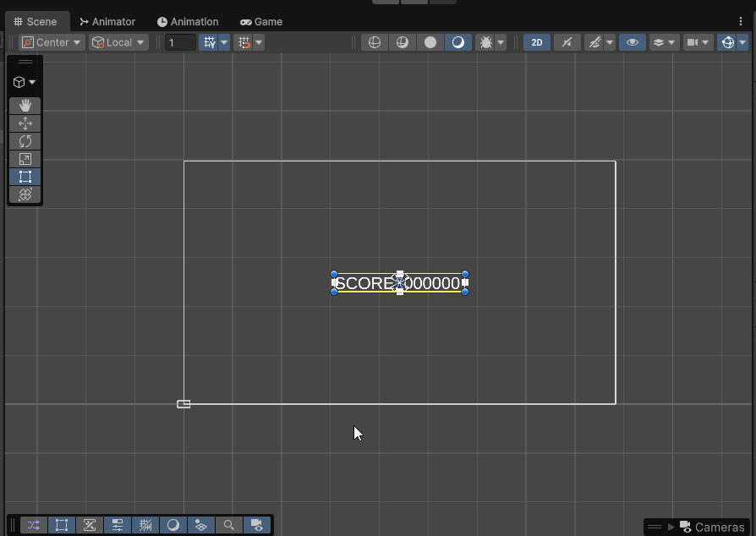The image size is (756, 536).
Task: Open the Gizmos dropdown arrow
Action: tap(742, 42)
